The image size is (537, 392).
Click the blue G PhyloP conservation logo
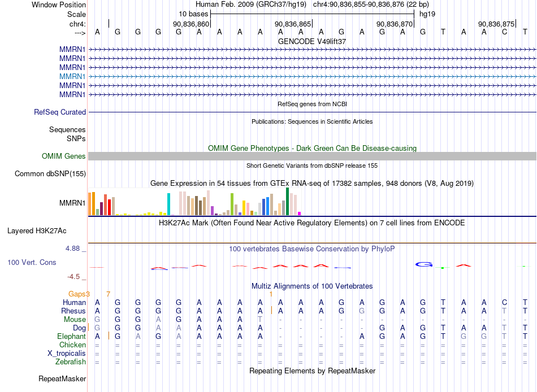coord(424,264)
